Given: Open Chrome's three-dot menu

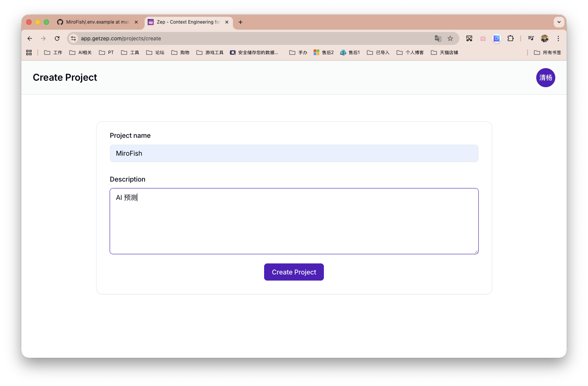Looking at the screenshot, I should (x=558, y=38).
